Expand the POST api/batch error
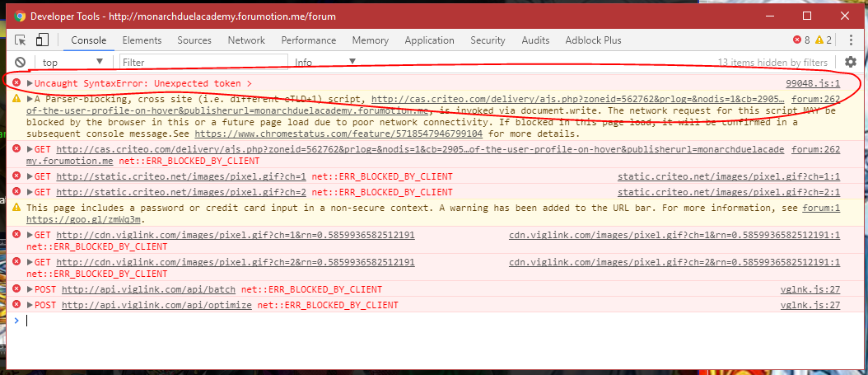 tap(30, 289)
